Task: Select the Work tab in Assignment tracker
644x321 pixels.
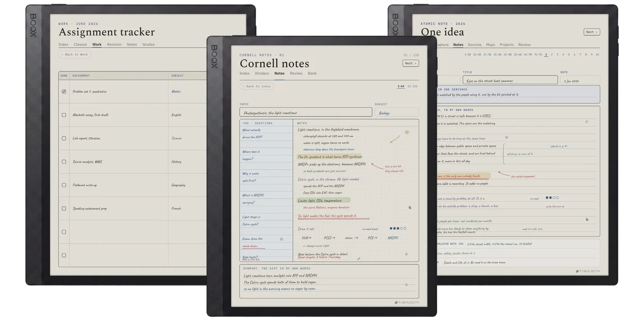Action: pyautogui.click(x=97, y=44)
